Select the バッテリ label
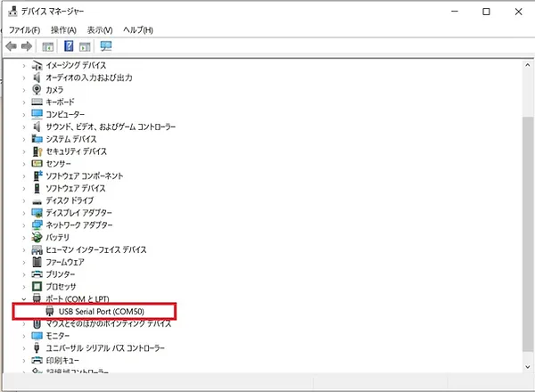The width and height of the screenshot is (535, 392). (x=58, y=237)
